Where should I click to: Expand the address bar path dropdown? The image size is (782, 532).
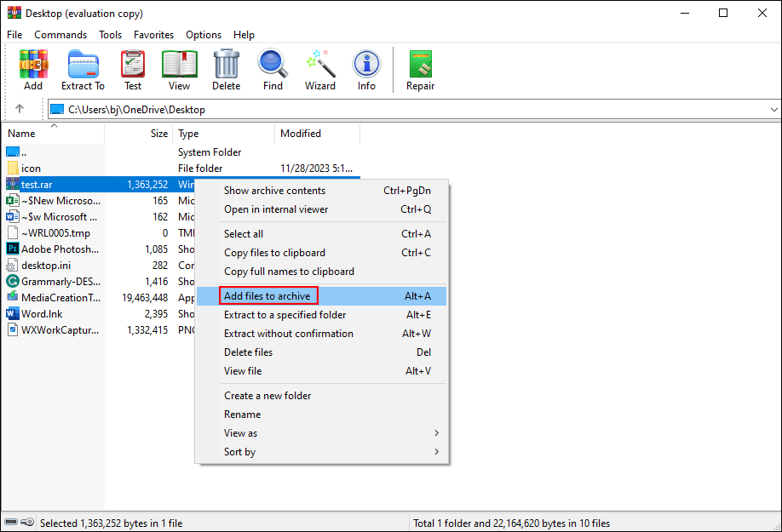pyautogui.click(x=773, y=109)
